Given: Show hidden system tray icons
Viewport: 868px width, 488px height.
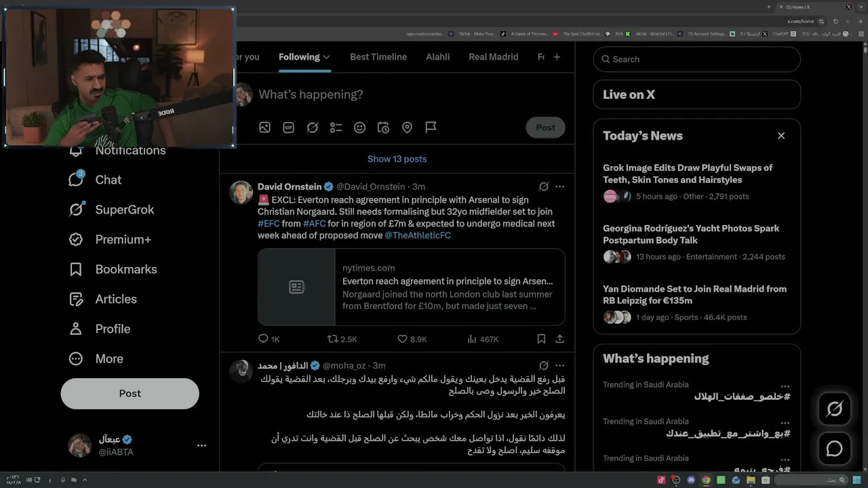Looking at the screenshot, I should click(x=84, y=480).
